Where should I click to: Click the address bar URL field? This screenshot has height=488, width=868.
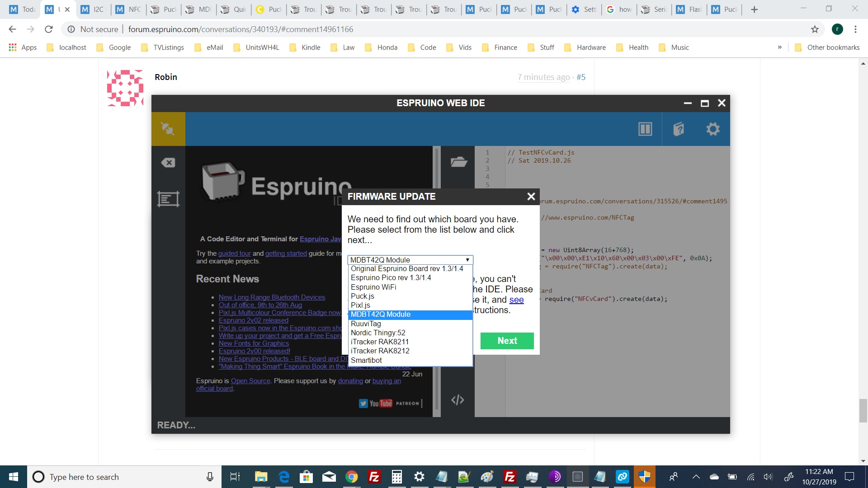[443, 29]
